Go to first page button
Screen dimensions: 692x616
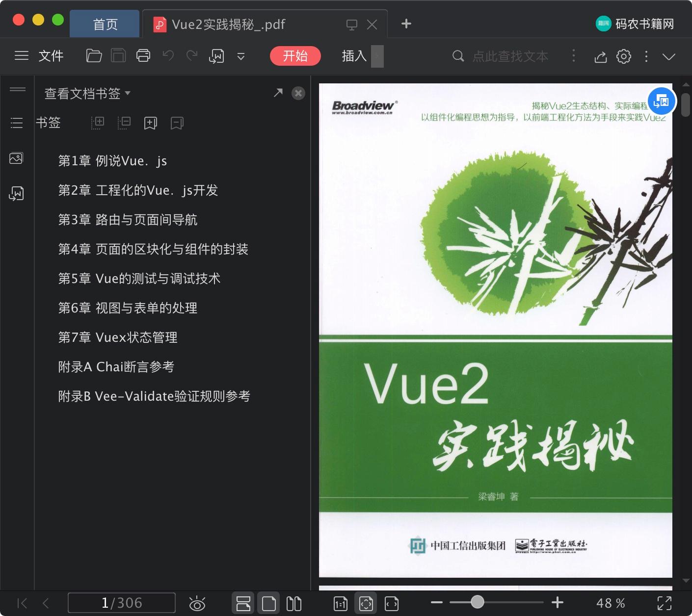tap(22, 603)
